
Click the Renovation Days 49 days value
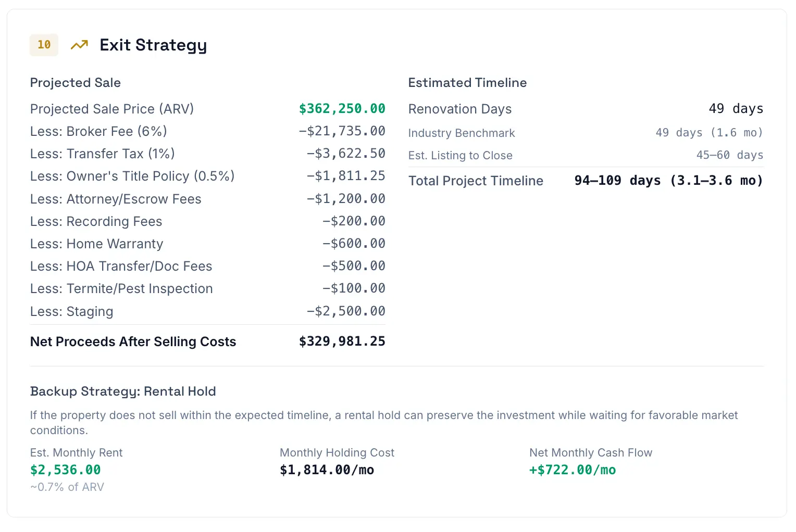pyautogui.click(x=736, y=109)
